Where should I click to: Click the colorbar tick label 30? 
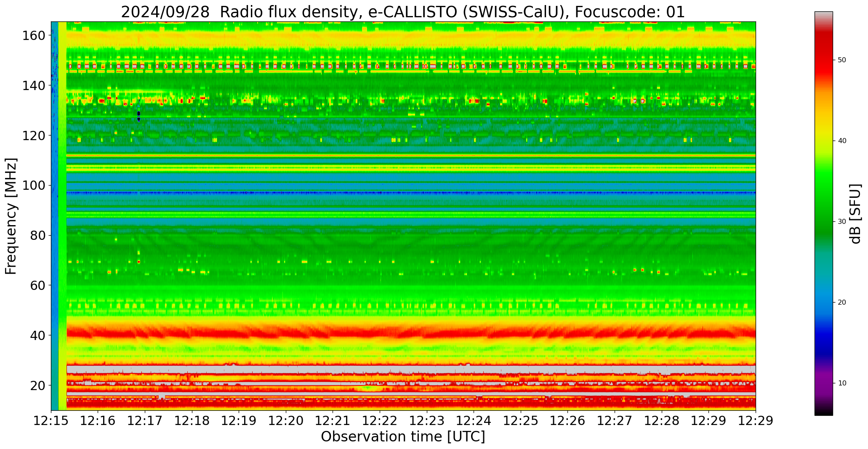click(x=842, y=222)
